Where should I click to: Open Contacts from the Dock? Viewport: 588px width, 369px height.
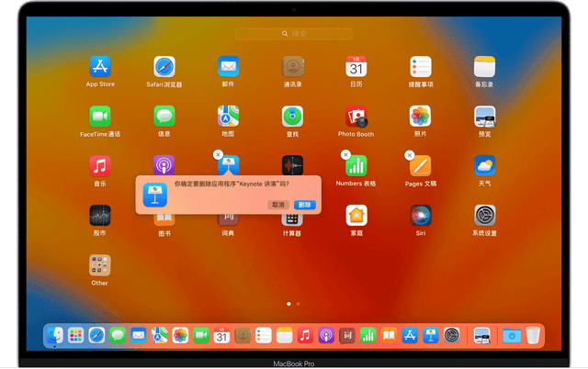pyautogui.click(x=243, y=335)
